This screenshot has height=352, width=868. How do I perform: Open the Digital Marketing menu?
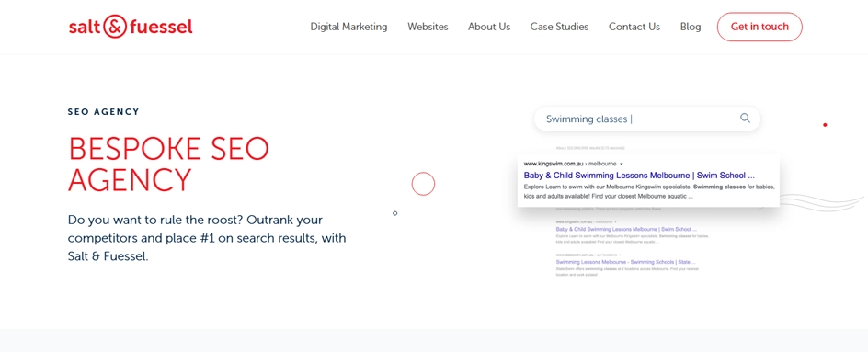pos(348,27)
